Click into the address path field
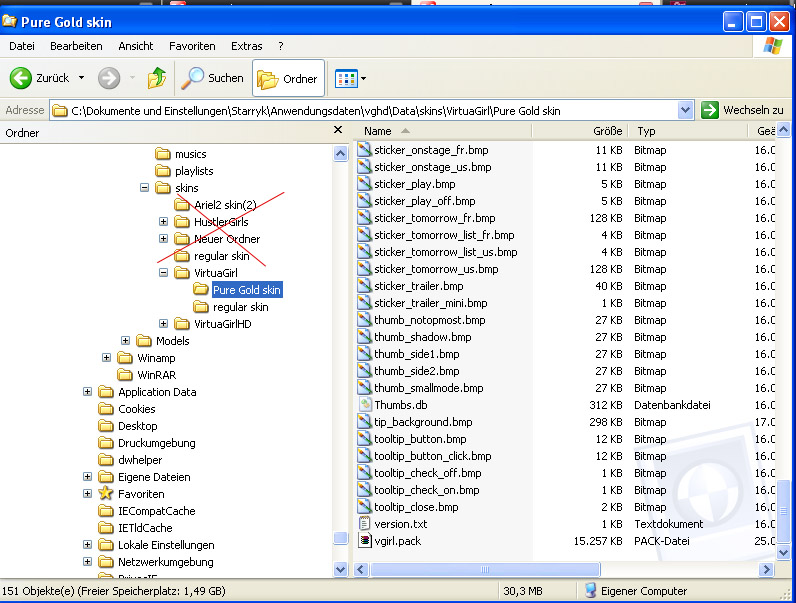Screen dimensions: 796x603 [364, 111]
